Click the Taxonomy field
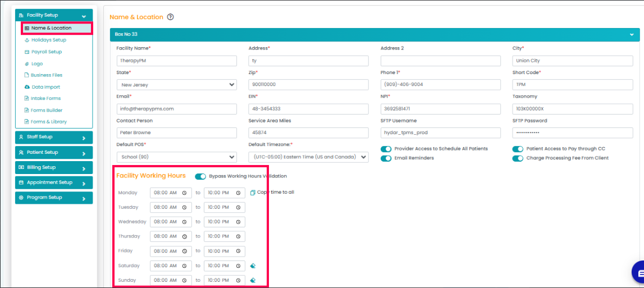This screenshot has height=288, width=644. [x=573, y=109]
